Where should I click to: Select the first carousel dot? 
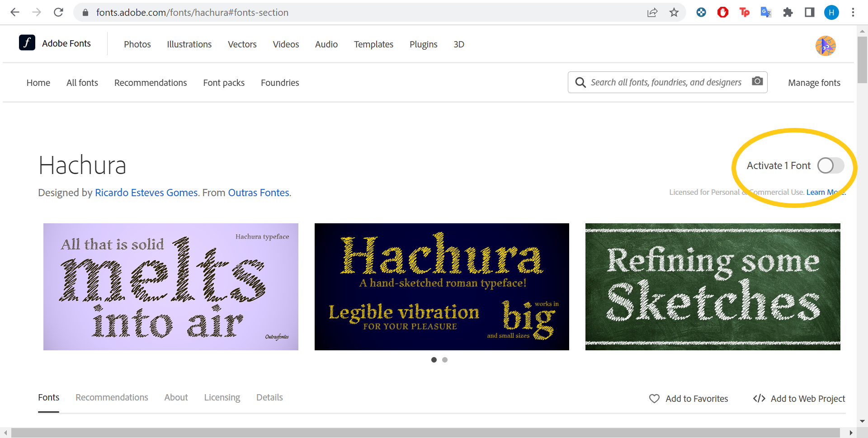[434, 360]
